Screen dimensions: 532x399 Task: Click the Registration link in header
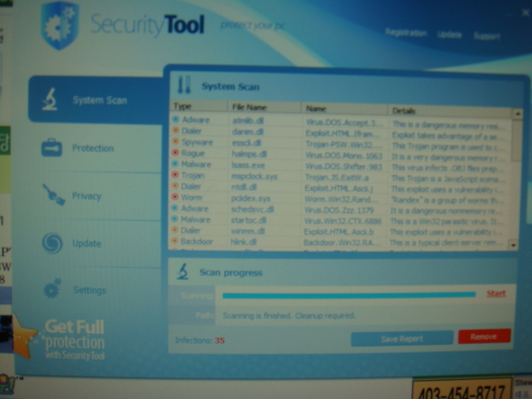point(406,32)
